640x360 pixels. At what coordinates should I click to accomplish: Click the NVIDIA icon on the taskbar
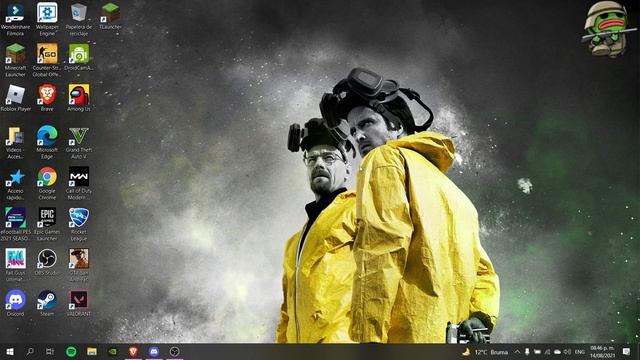tap(113, 351)
